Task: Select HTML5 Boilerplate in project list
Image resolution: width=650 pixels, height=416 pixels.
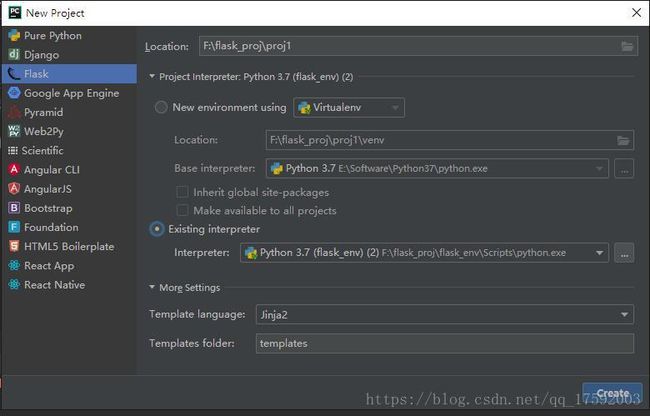Action: coord(69,246)
